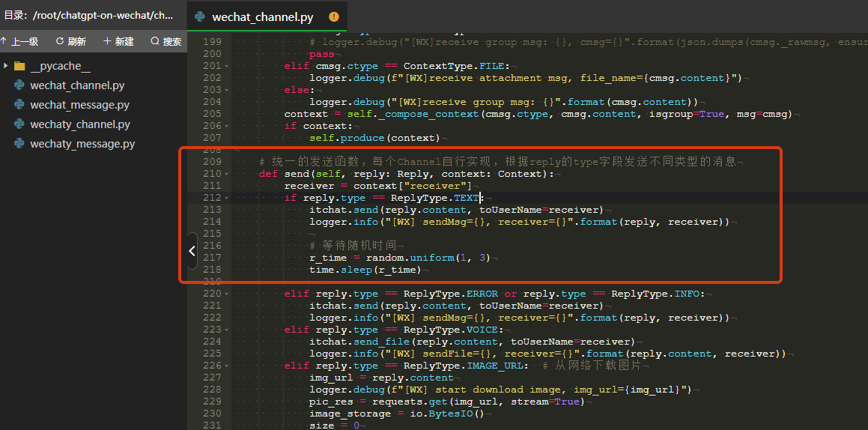868x430 pixels.
Task: Place cursor on 'time.sleep(r_time)' line
Action: coord(365,270)
